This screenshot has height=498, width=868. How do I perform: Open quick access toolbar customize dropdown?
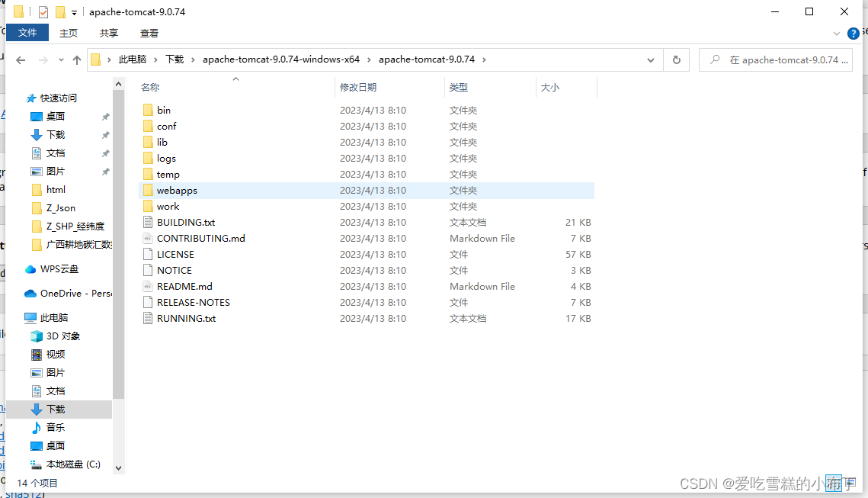pos(74,12)
